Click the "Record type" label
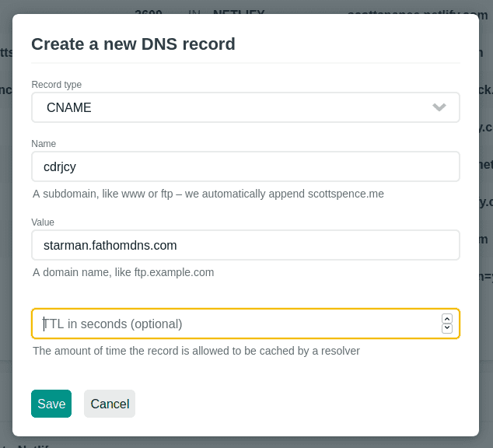This screenshot has width=493, height=448. (56, 84)
